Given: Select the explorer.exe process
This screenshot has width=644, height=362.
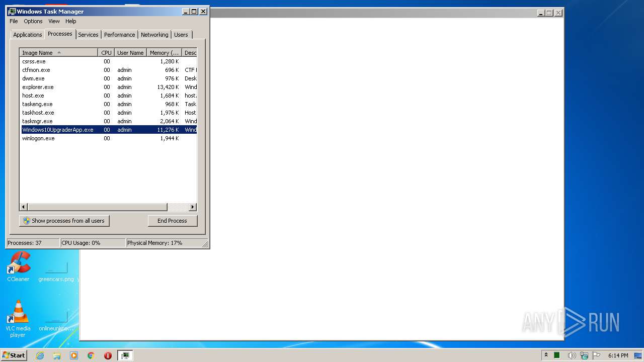Looking at the screenshot, I should [x=108, y=87].
